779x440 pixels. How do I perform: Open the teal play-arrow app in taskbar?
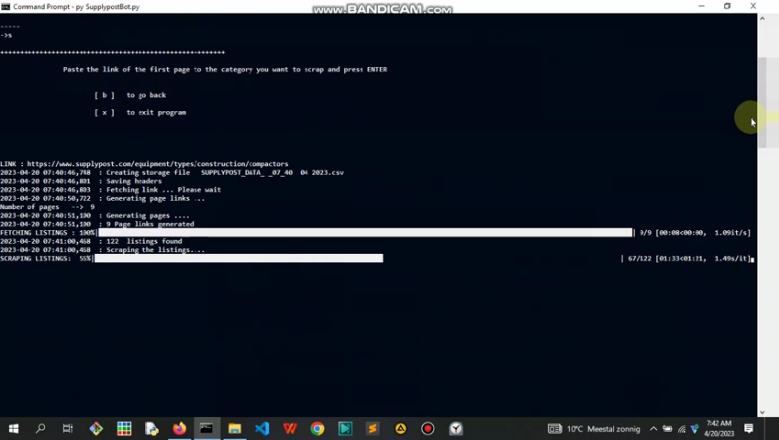(345, 428)
